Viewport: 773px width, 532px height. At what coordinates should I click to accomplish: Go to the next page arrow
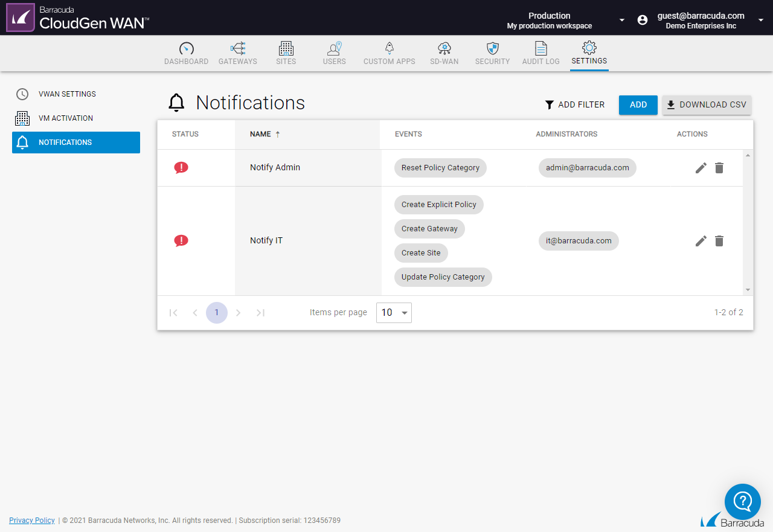239,313
